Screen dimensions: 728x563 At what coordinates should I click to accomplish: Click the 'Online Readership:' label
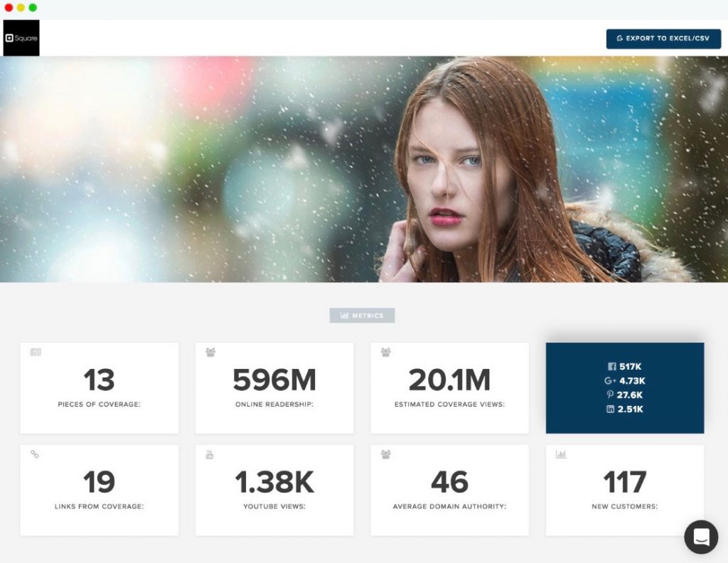274,404
